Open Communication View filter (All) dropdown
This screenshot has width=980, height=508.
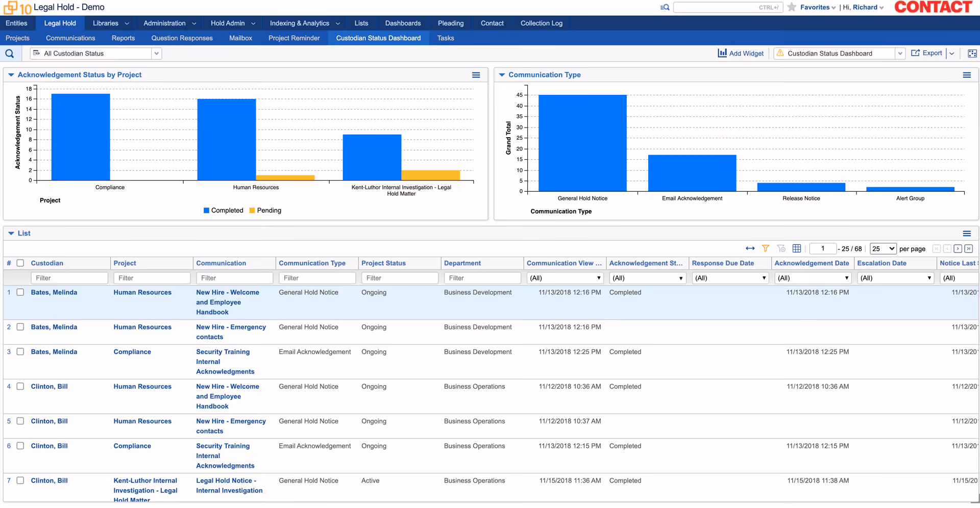point(565,278)
